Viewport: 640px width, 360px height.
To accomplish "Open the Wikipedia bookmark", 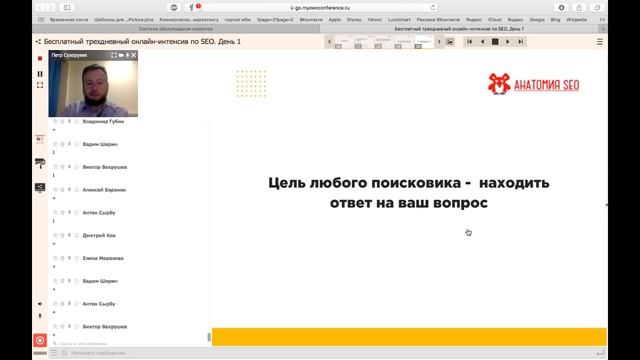I will click(576, 20).
